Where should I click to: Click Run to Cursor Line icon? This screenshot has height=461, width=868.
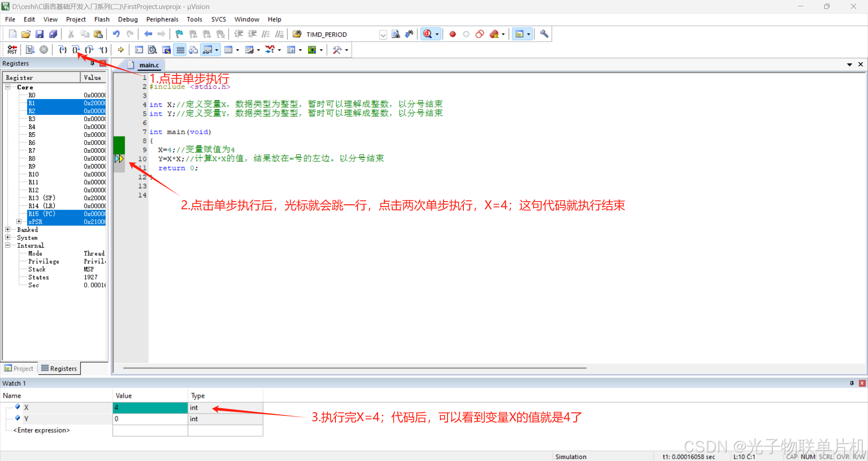(x=103, y=50)
